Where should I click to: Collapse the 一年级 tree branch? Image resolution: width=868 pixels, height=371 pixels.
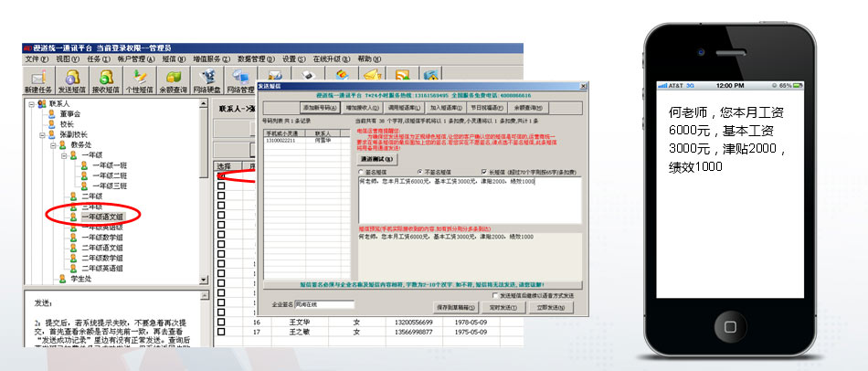[x=64, y=155]
